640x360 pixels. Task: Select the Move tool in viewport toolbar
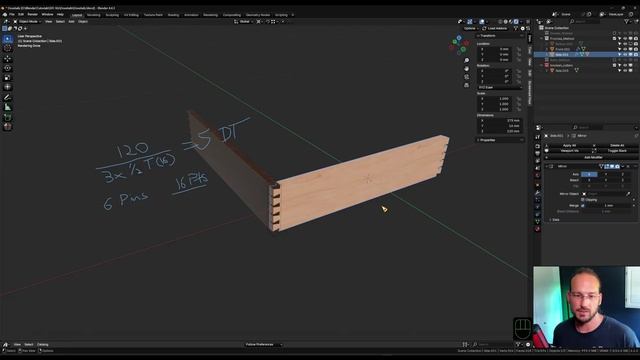click(x=7, y=59)
